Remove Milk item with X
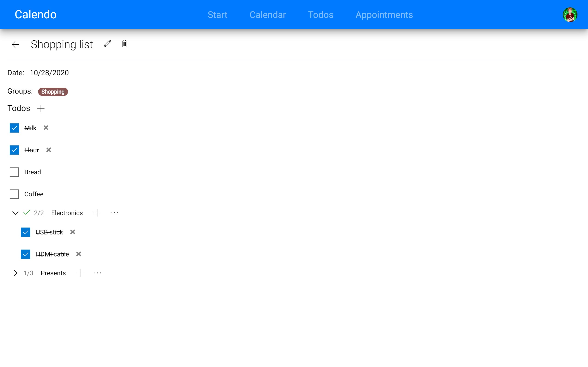 click(x=46, y=128)
